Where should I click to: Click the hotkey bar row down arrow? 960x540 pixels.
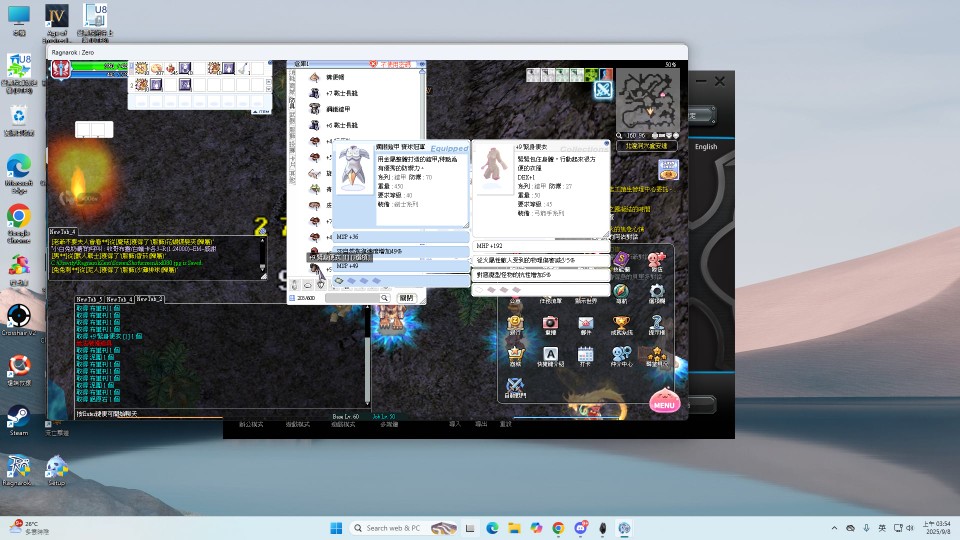[269, 89]
